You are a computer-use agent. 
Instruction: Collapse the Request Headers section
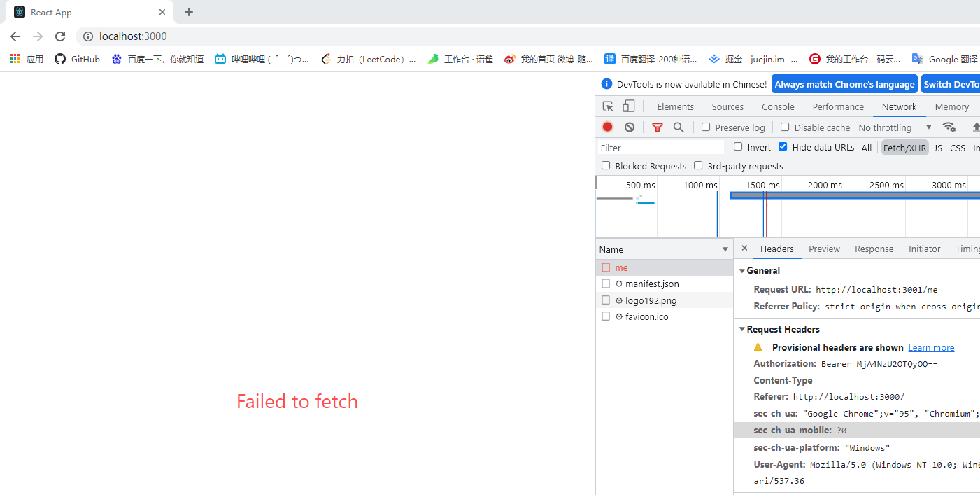(x=742, y=329)
